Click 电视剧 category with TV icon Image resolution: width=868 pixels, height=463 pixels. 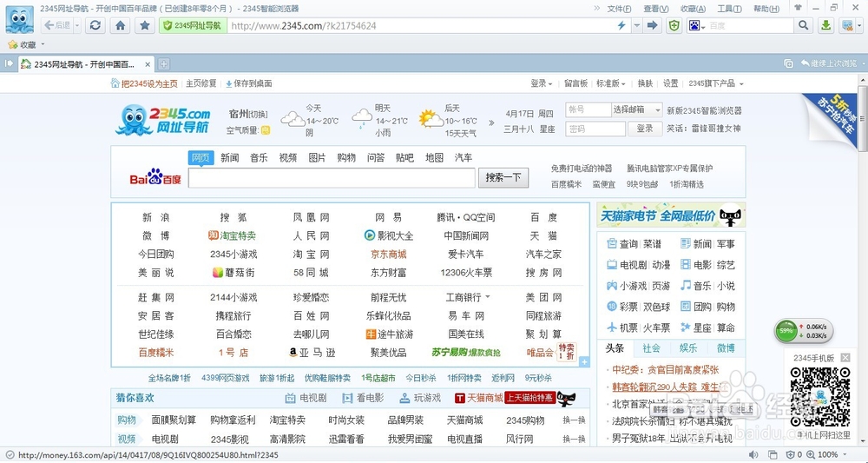click(627, 265)
